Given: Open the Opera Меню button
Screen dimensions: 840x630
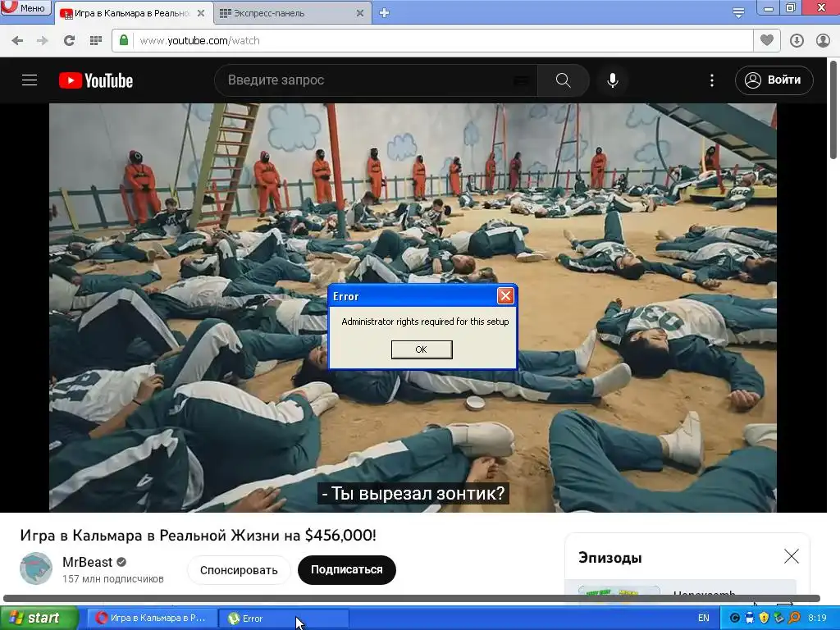Looking at the screenshot, I should (25, 7).
